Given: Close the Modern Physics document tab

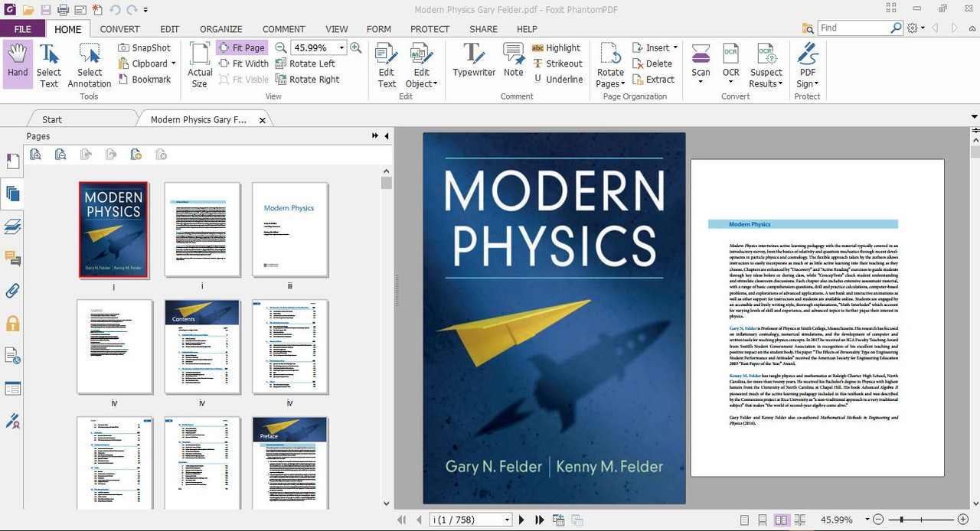Looking at the screenshot, I should (x=263, y=120).
